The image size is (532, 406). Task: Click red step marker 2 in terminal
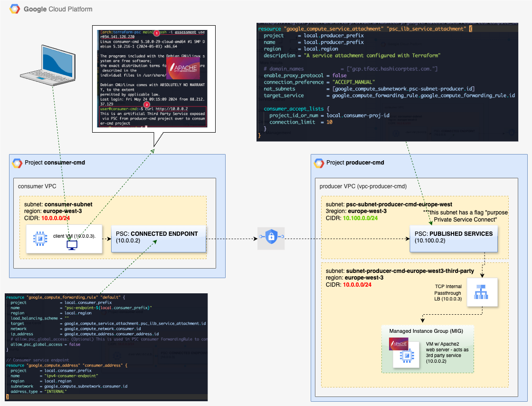pyautogui.click(x=147, y=104)
